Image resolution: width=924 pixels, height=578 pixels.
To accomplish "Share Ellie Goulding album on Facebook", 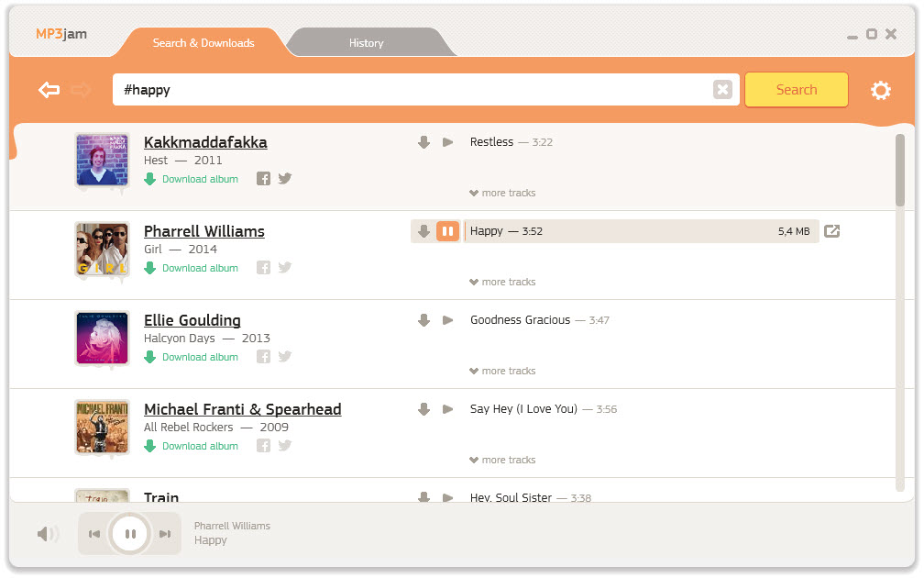I will pyautogui.click(x=263, y=357).
